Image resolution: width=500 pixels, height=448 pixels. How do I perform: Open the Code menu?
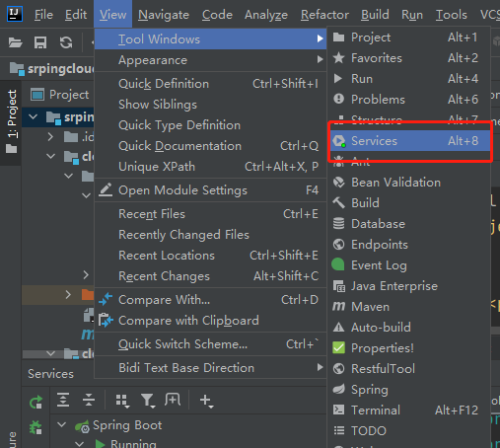[x=217, y=15]
